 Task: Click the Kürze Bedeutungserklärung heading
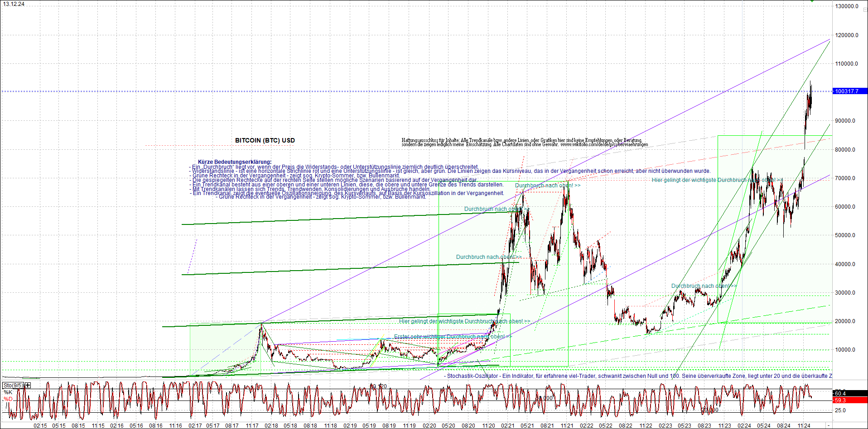235,162
